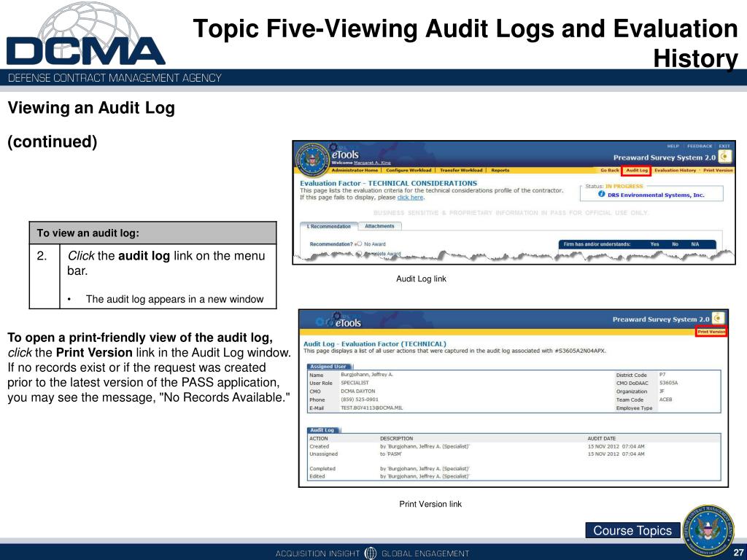Click the "Audit Log" section header above the ACTION column
The image size is (747, 560).
322,430
